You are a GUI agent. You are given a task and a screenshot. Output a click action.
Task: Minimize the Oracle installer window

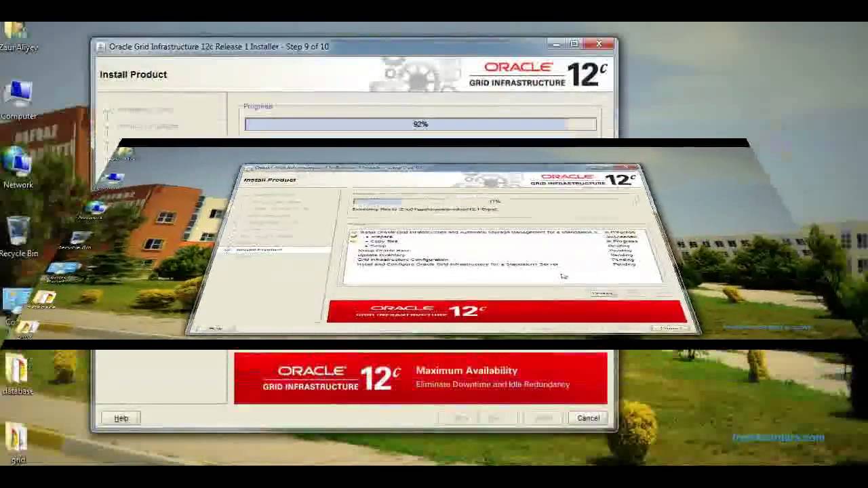[x=556, y=44]
